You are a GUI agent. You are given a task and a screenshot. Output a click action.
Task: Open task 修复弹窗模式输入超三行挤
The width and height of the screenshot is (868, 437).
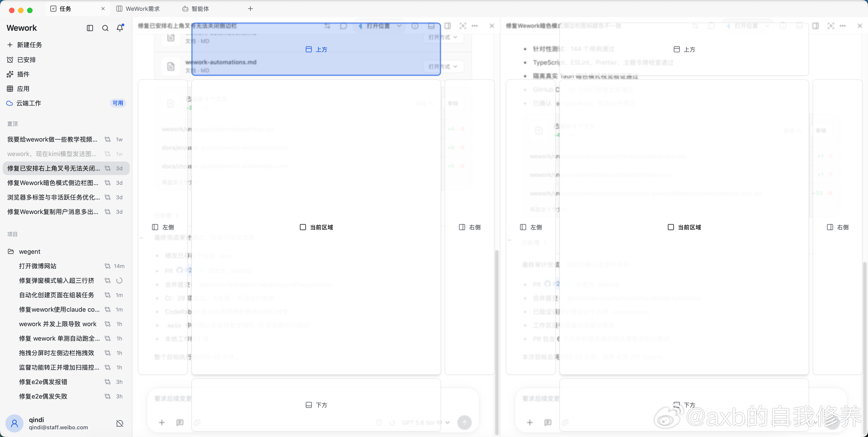(66, 280)
